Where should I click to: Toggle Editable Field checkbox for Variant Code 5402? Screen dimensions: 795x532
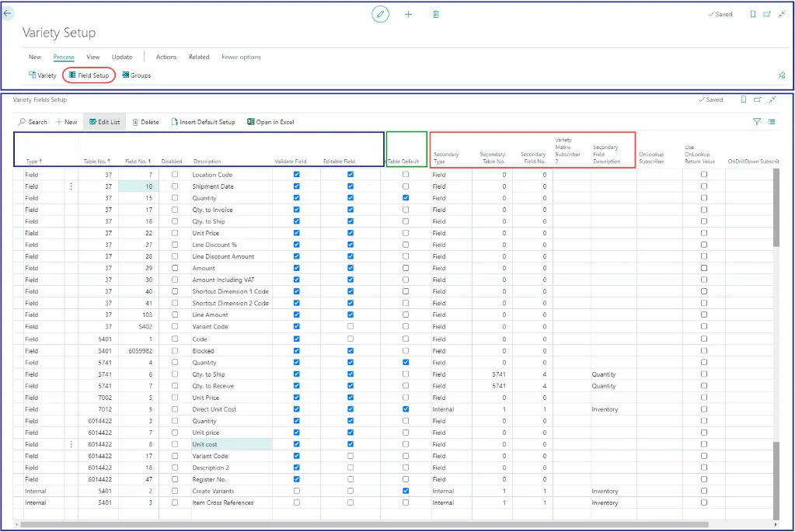point(350,326)
